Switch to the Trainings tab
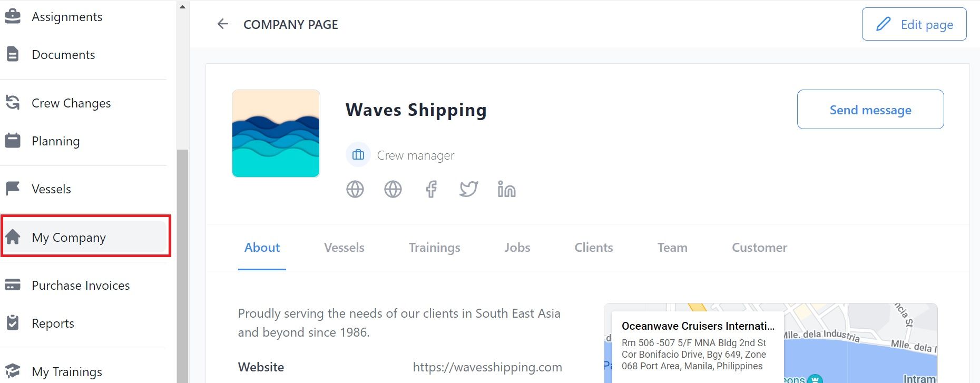Image resolution: width=980 pixels, height=383 pixels. [x=435, y=248]
